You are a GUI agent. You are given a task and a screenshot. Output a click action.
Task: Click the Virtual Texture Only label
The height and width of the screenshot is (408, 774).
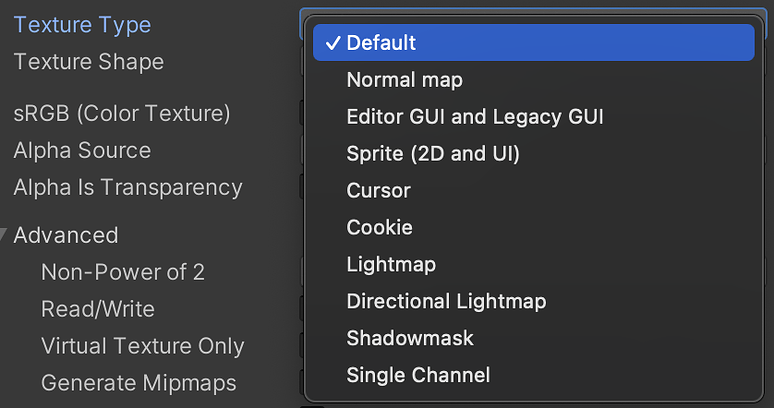[142, 346]
